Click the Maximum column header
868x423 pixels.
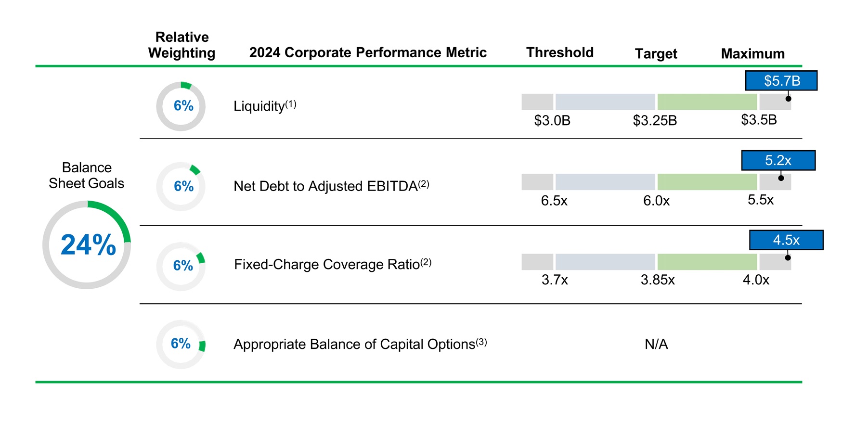(x=752, y=53)
